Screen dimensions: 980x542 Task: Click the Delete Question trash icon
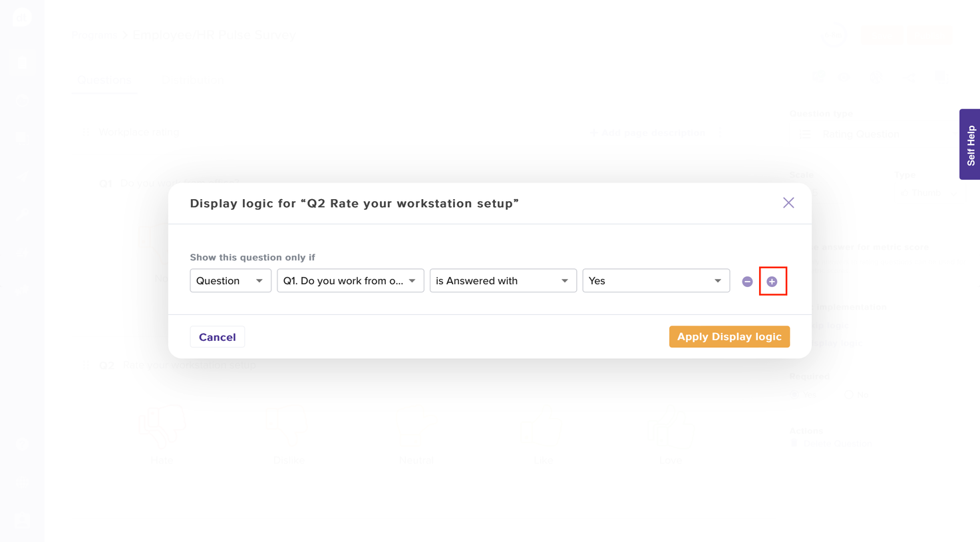(x=794, y=443)
